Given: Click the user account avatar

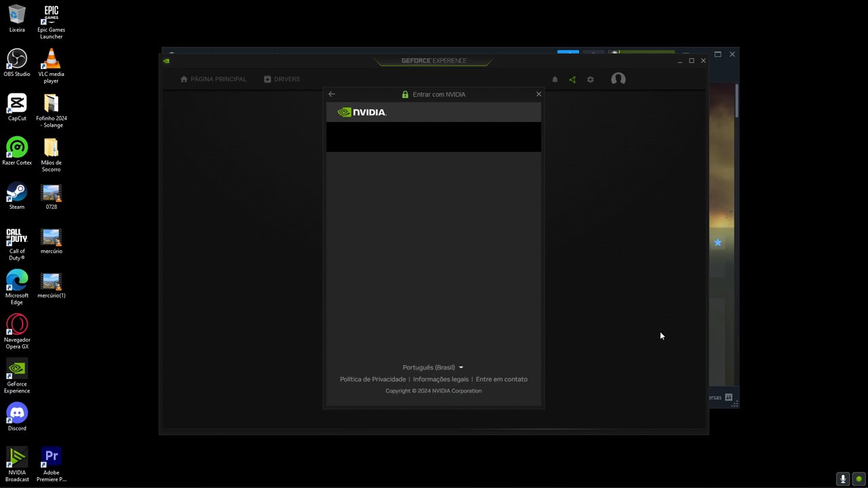Looking at the screenshot, I should coord(618,79).
